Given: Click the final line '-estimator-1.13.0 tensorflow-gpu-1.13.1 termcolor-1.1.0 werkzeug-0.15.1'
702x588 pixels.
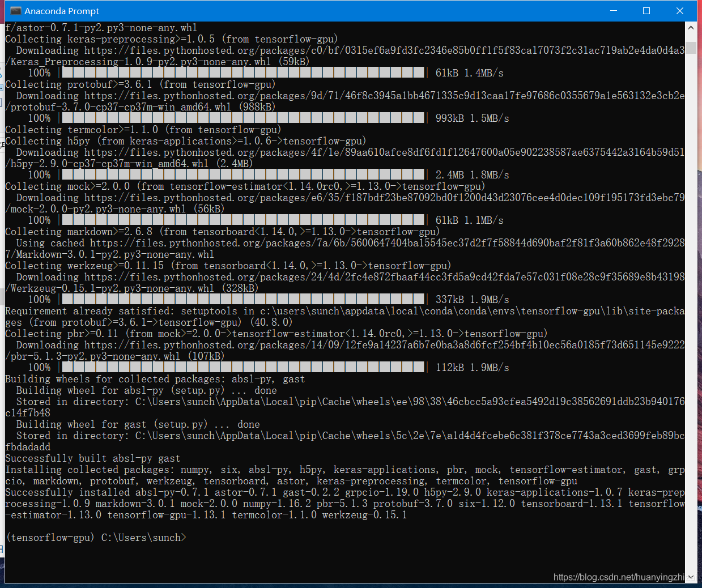Looking at the screenshot, I should tap(206, 515).
